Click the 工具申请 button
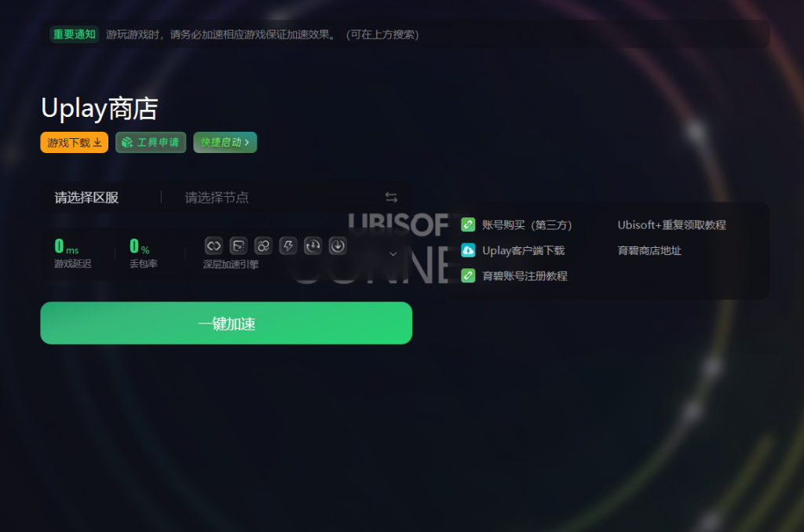 pos(151,143)
